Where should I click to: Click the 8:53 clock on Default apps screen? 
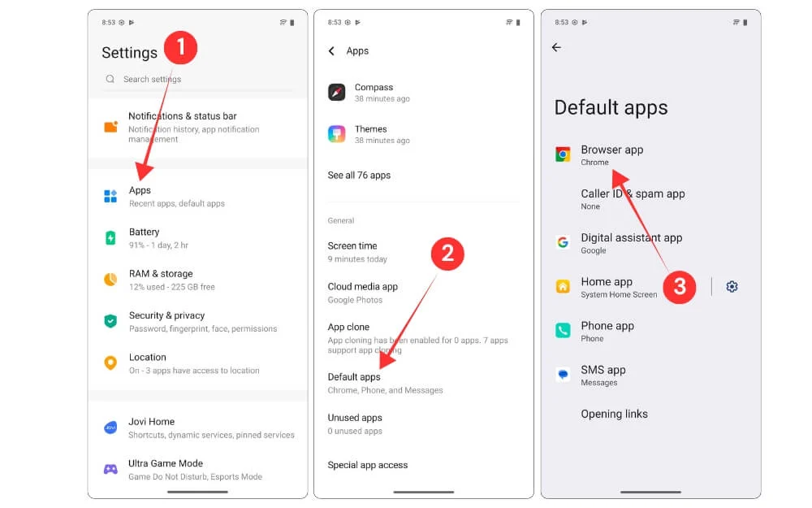[x=561, y=22]
